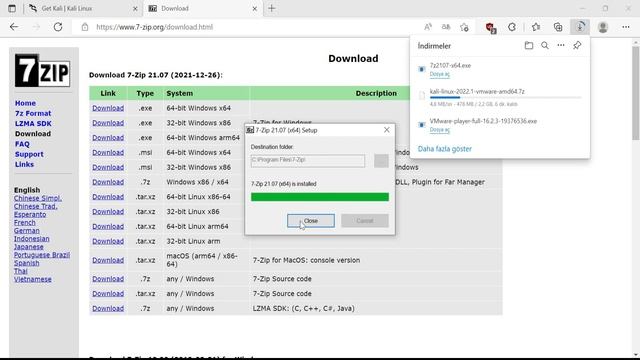The height and width of the screenshot is (360, 640).
Task: Click browse button next to destination folder
Action: tap(381, 160)
